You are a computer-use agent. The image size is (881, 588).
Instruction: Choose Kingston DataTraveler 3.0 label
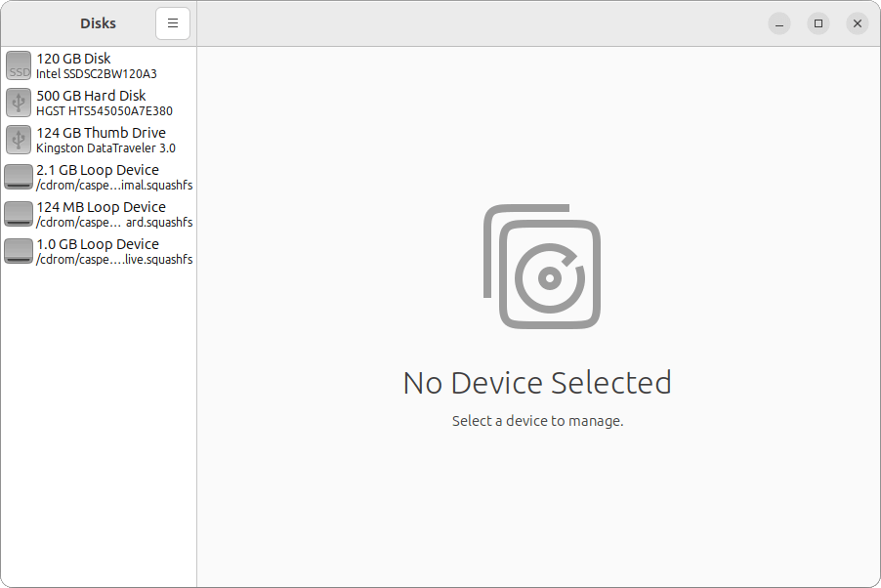[105, 147]
